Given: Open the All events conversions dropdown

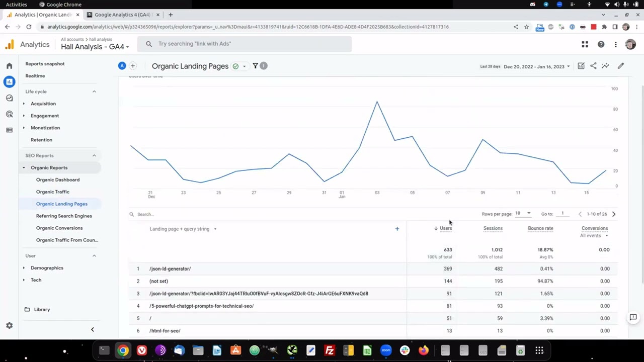Looking at the screenshot, I should (x=594, y=236).
